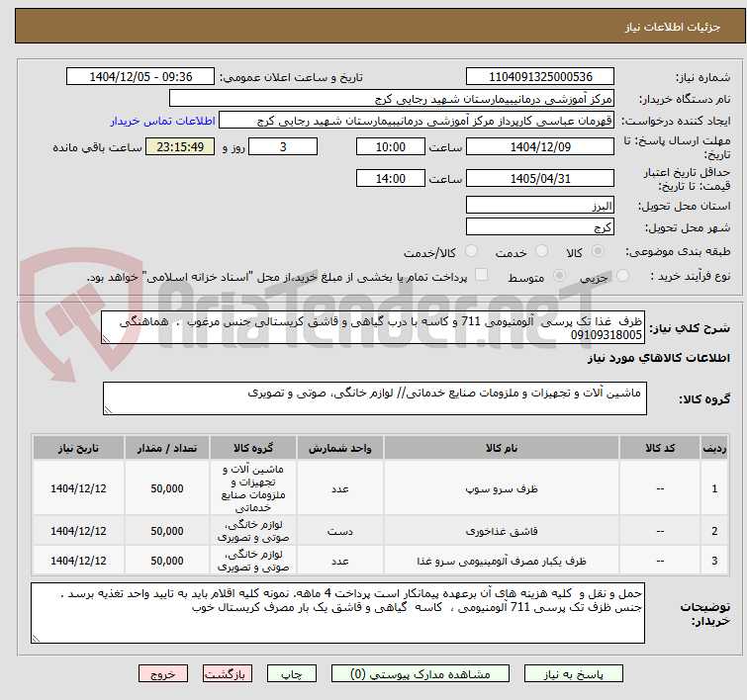
Task: Click the price validity date 1405/04/31
Action: [540, 179]
